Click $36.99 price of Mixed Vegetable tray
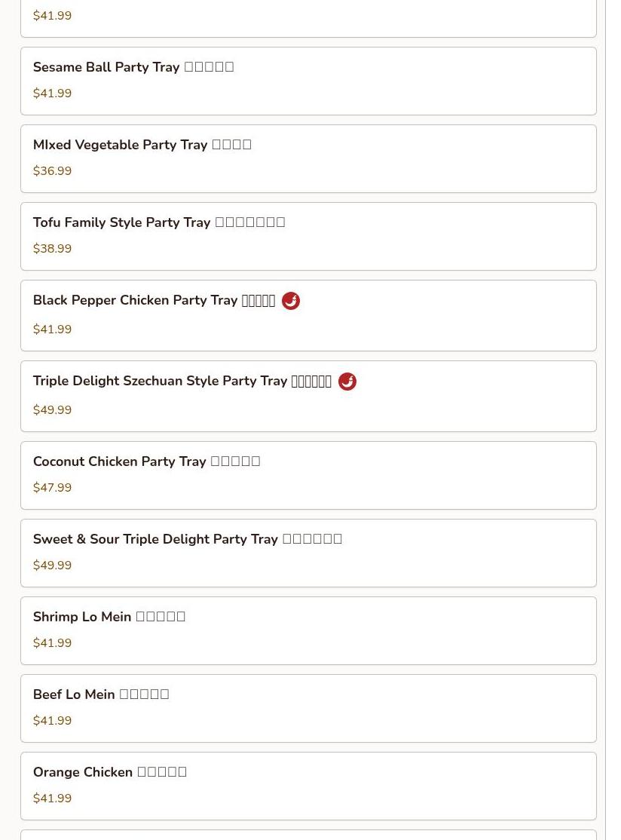 52,171
